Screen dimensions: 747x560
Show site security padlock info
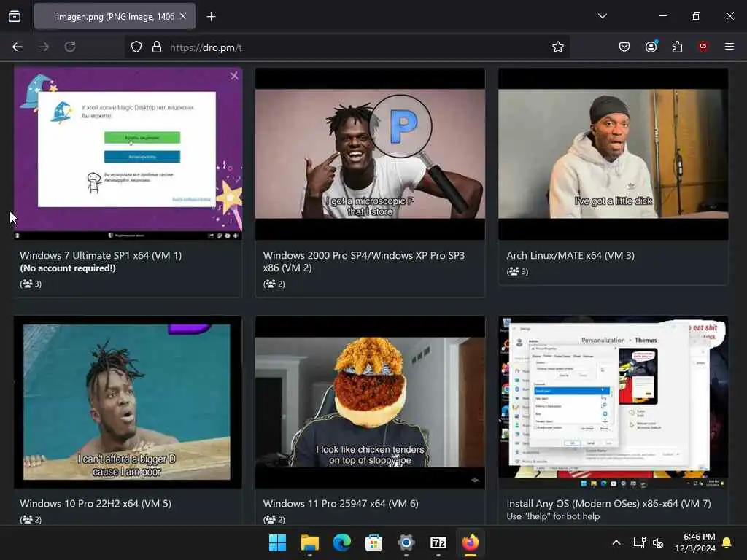pyautogui.click(x=157, y=47)
